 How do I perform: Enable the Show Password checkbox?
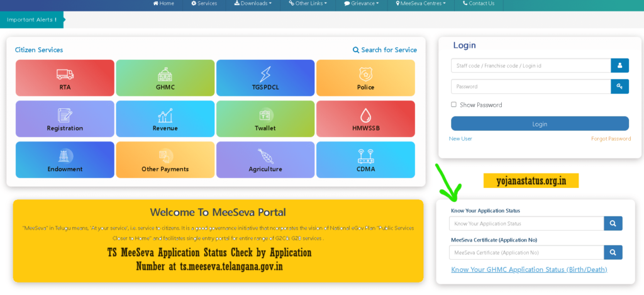tap(454, 105)
